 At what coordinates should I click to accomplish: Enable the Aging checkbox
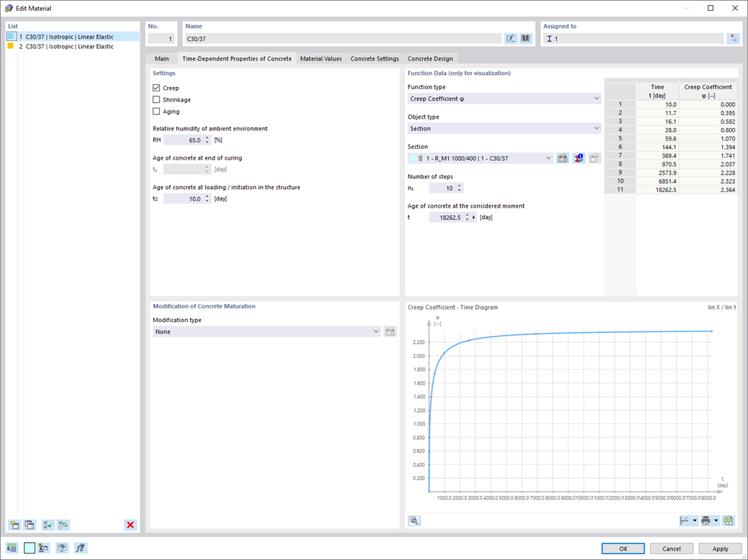(156, 111)
